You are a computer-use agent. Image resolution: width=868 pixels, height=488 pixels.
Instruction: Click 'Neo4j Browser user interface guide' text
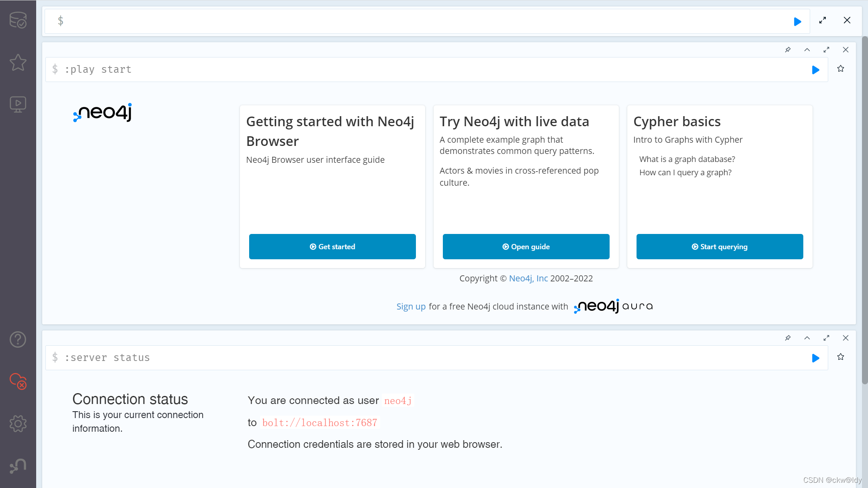315,160
